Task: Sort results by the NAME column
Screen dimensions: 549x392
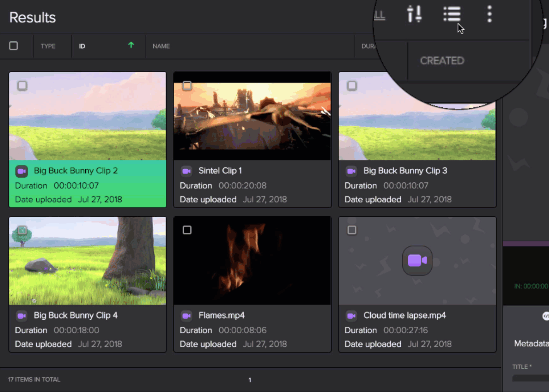Action: [161, 46]
